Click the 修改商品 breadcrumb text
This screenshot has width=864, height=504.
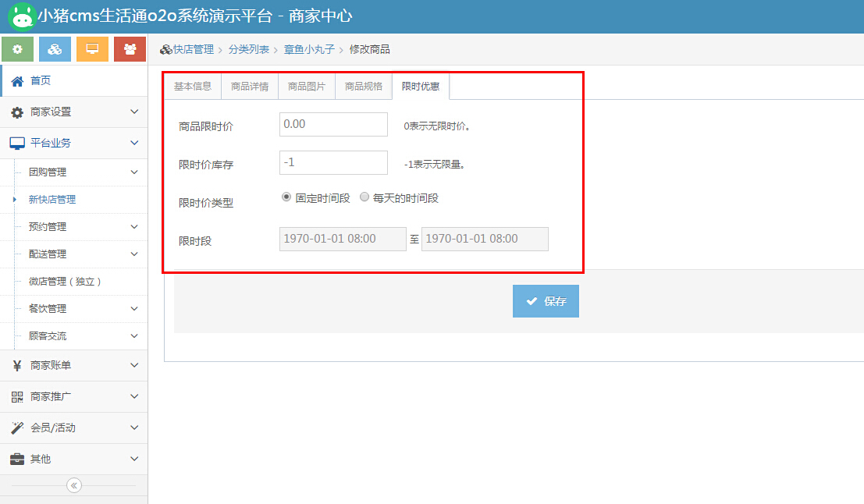coord(370,50)
